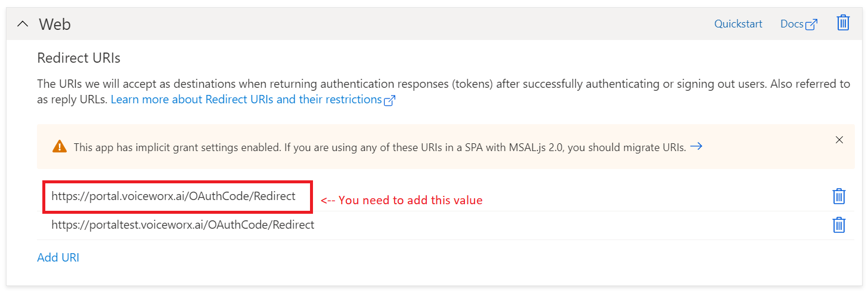868x292 pixels.
Task: Click the migrate URIs arrow icon
Action: click(x=696, y=146)
